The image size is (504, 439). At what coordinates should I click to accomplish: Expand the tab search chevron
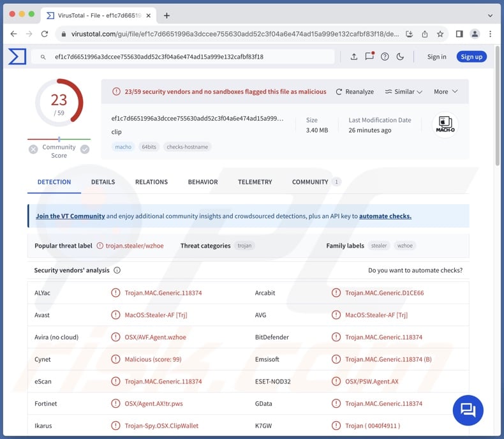[490, 15]
